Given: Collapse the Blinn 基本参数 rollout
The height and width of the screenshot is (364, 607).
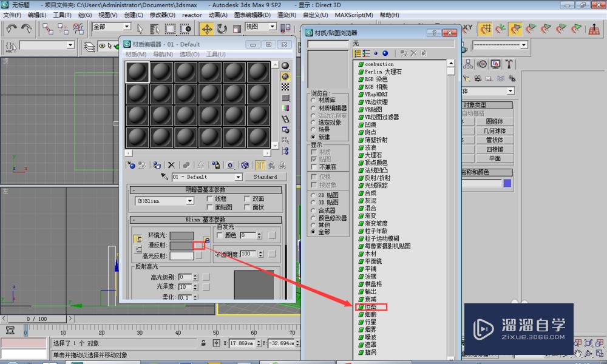Looking at the screenshot, I should (206, 220).
